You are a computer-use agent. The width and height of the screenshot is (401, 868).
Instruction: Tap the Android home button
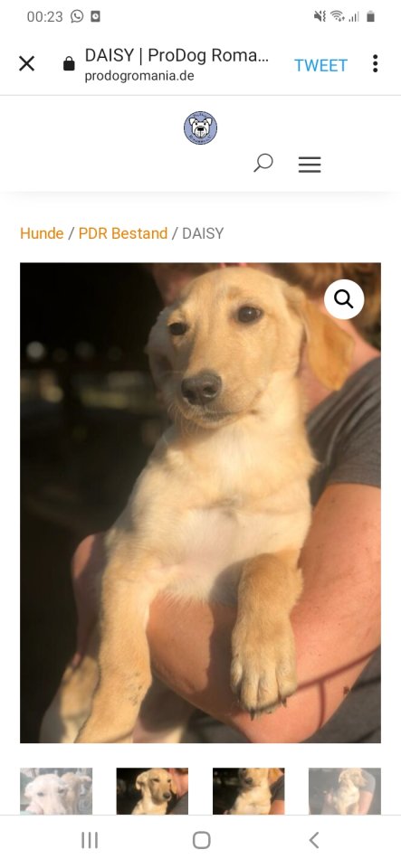click(x=202, y=840)
